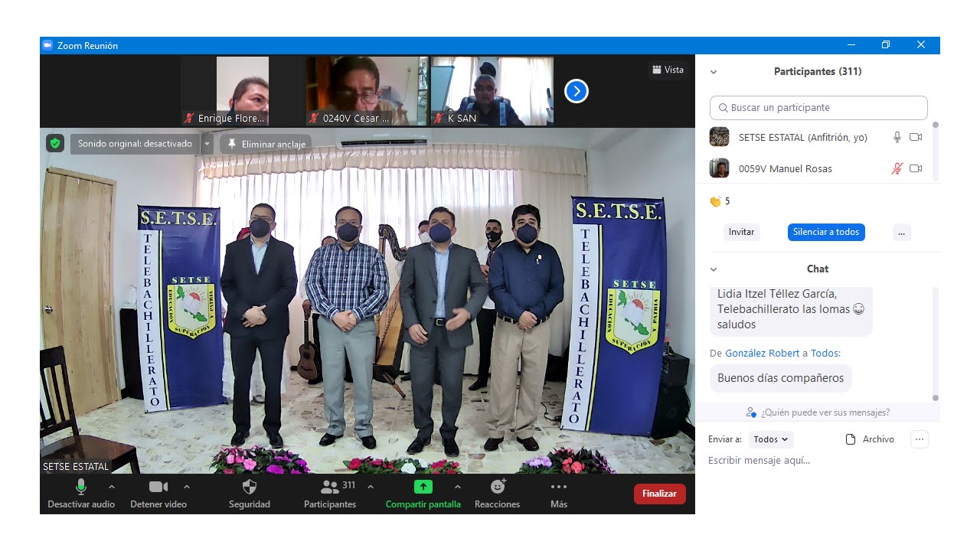Mute microphone with Desactivar audio

(x=81, y=494)
